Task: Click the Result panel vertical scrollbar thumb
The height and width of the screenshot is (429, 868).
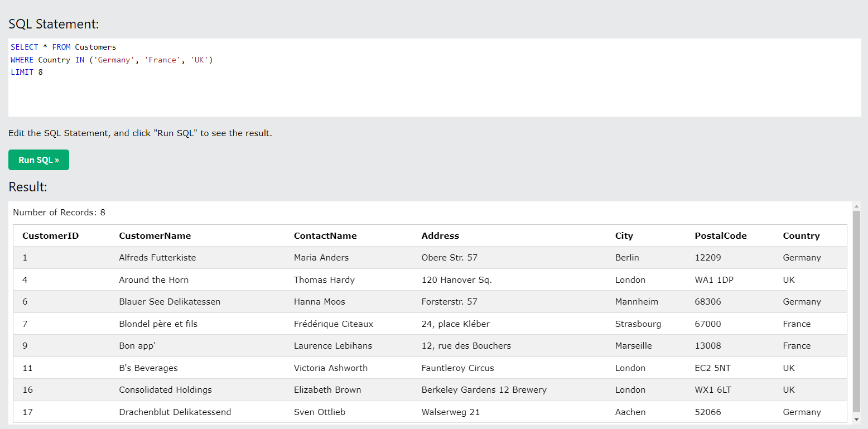Action: point(857,311)
